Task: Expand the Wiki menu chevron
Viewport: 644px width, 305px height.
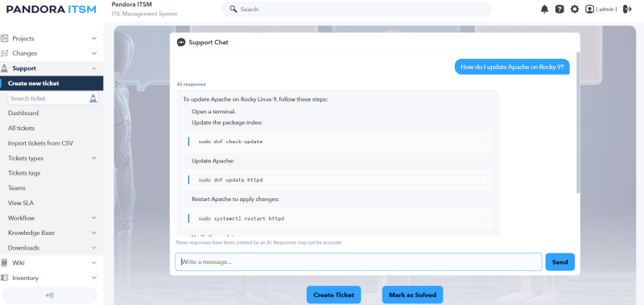Action: pos(94,262)
